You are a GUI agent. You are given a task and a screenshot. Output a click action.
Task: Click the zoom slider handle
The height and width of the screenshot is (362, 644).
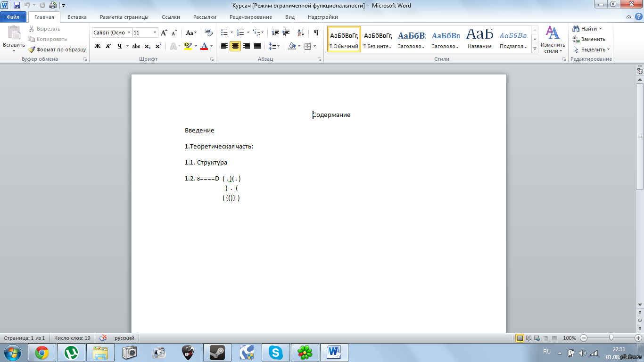point(611,338)
